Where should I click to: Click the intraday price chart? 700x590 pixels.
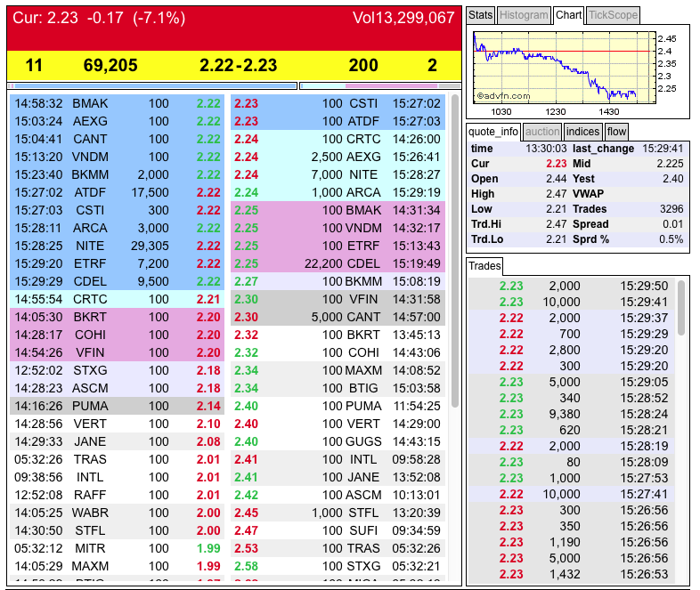pos(565,68)
